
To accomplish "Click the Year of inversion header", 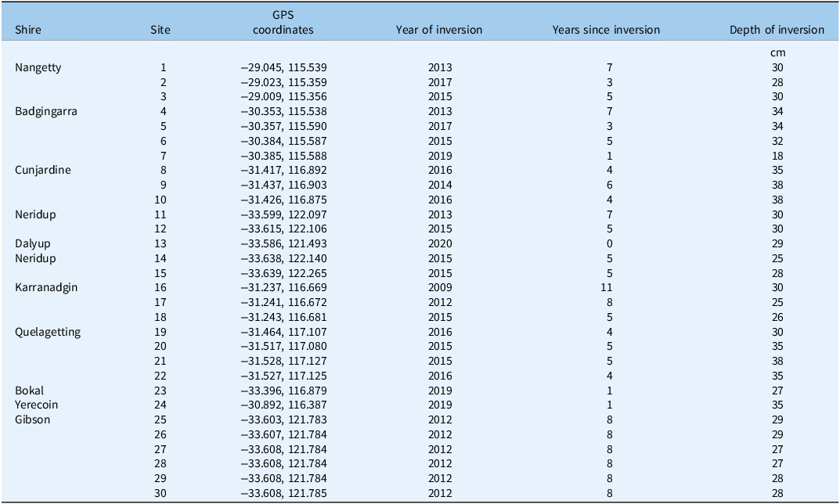I will 438,30.
